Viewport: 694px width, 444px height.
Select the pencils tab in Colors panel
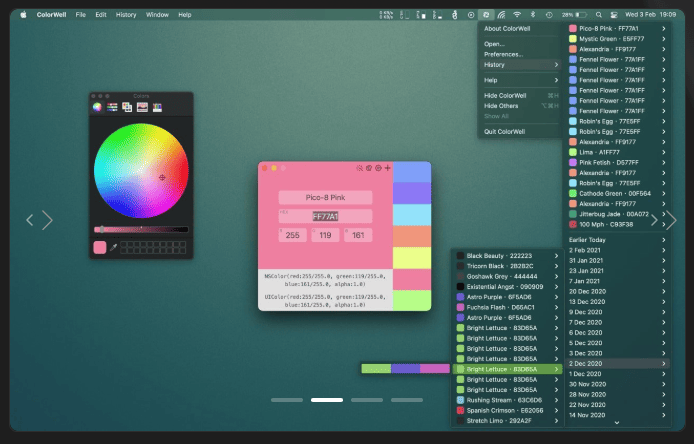point(157,107)
